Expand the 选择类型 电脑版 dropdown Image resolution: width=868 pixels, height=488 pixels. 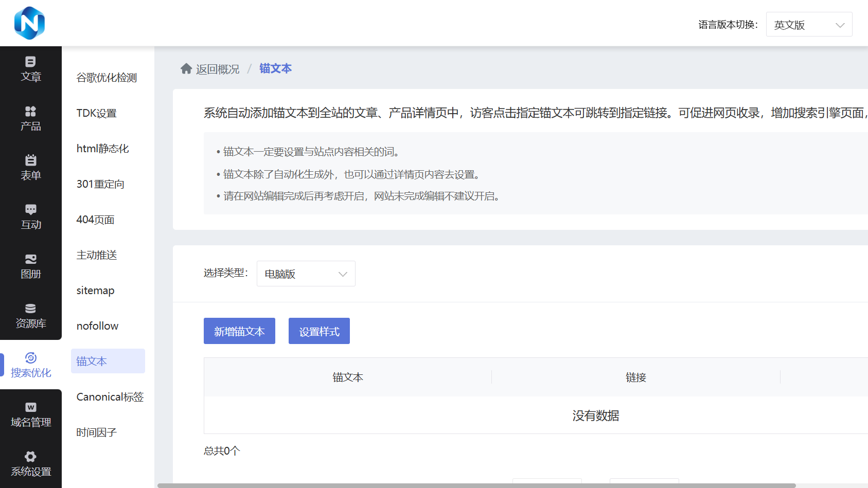(306, 274)
